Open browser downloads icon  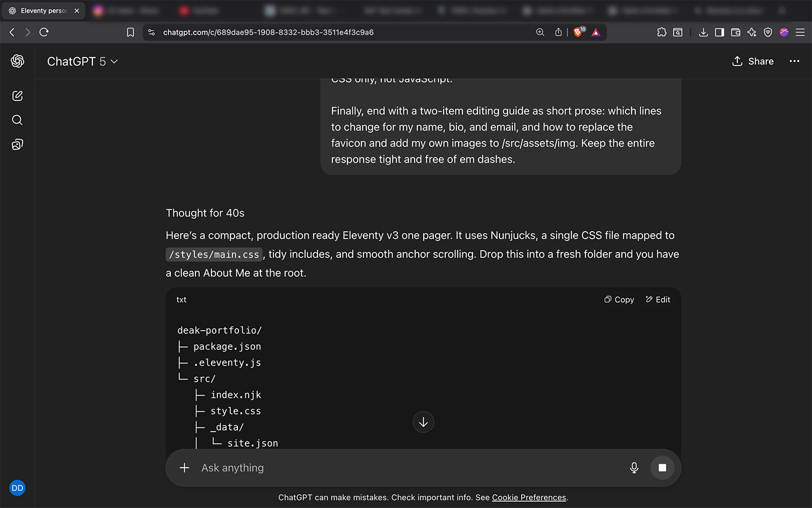[x=703, y=32]
